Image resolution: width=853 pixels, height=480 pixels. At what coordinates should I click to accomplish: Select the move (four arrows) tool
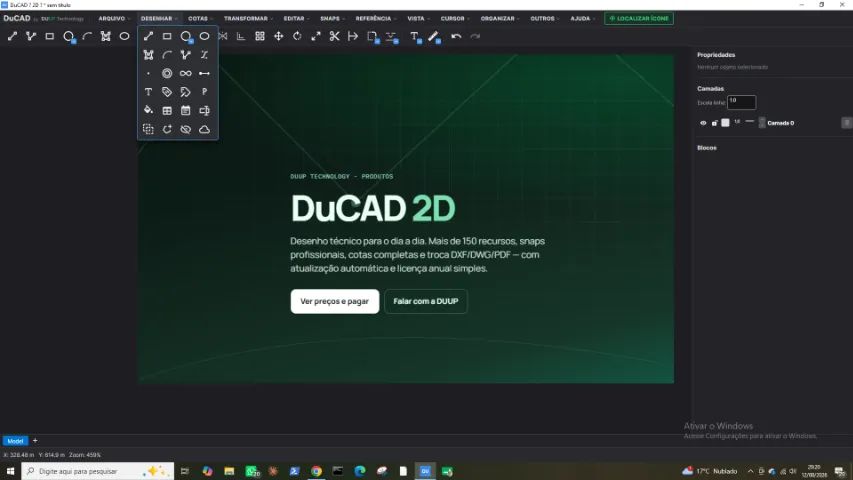tap(279, 36)
